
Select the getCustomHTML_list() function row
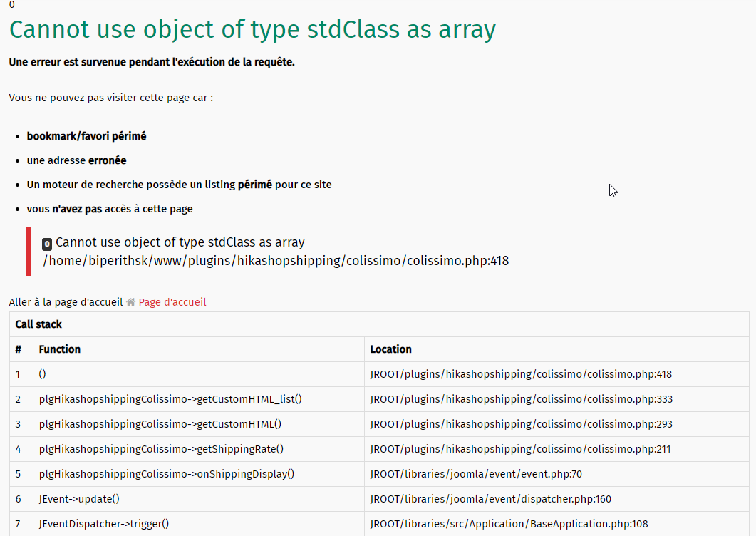(x=170, y=399)
